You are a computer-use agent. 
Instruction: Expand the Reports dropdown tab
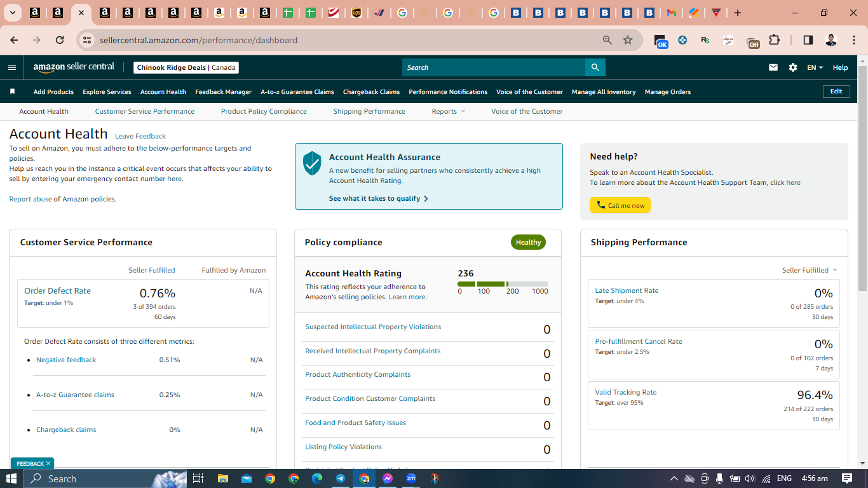(x=449, y=111)
